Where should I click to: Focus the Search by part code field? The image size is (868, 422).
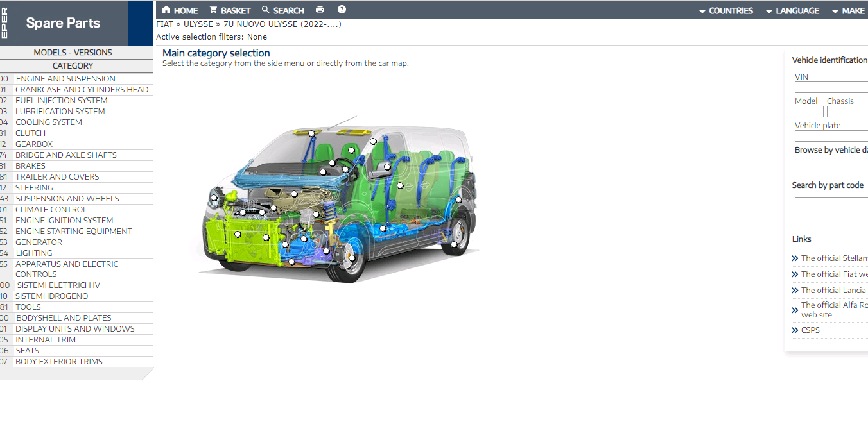coord(831,203)
